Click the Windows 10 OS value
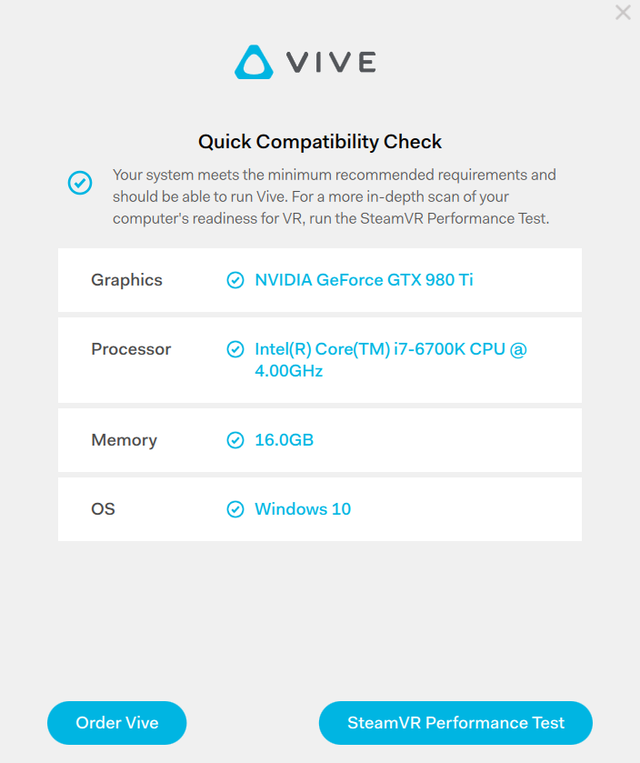 303,509
